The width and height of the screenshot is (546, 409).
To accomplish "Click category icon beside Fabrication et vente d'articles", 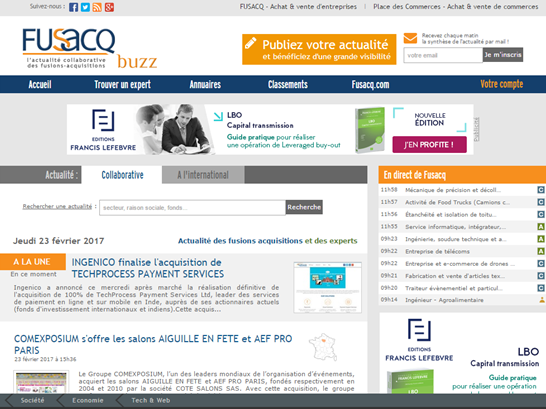I will (541, 276).
